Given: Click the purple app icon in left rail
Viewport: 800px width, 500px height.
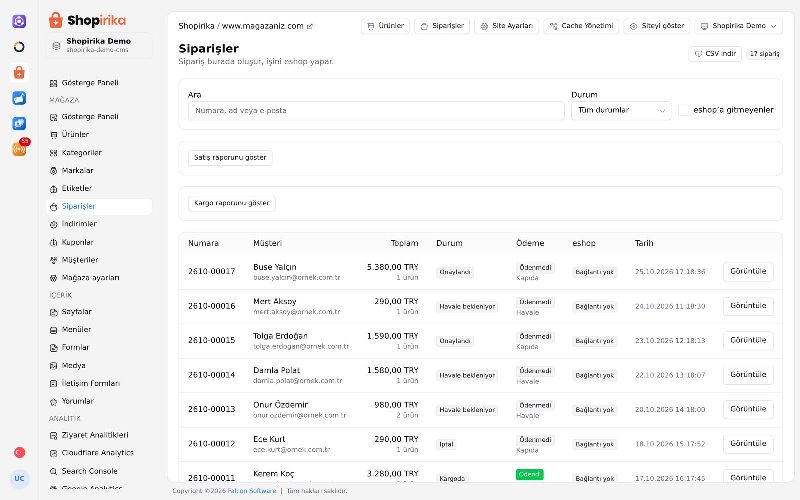Looking at the screenshot, I should tap(19, 21).
